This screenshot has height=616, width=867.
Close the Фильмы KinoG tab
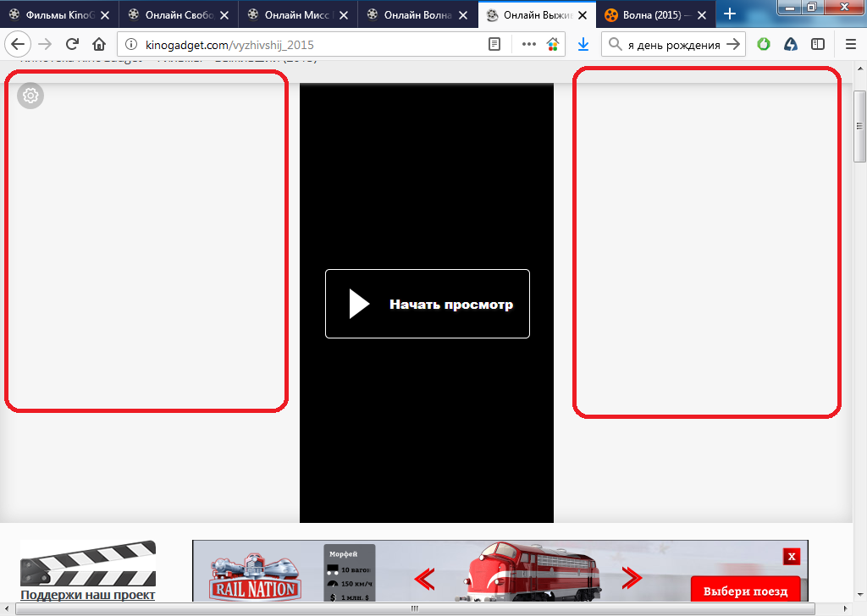(105, 15)
